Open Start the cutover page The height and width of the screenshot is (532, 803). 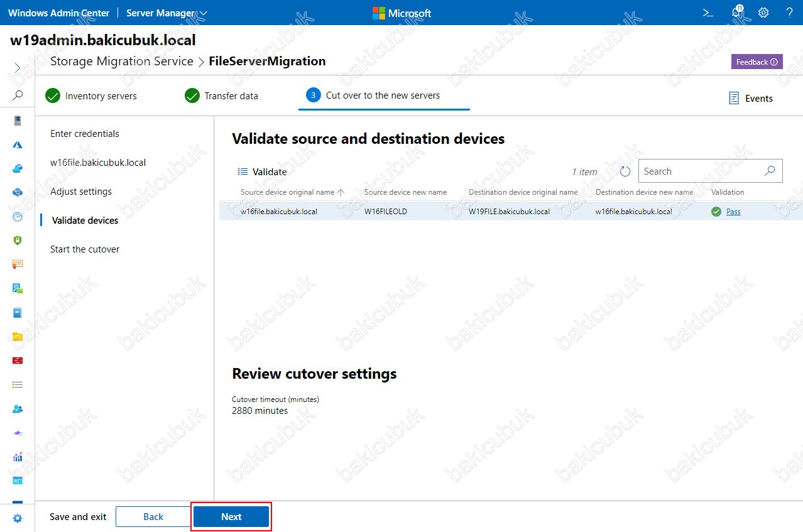point(85,249)
